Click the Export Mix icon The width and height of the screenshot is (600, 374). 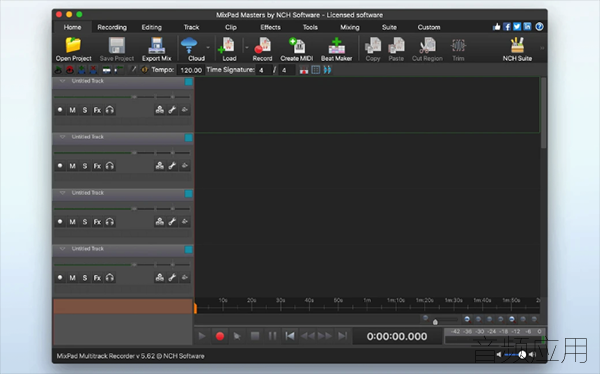[x=157, y=45]
